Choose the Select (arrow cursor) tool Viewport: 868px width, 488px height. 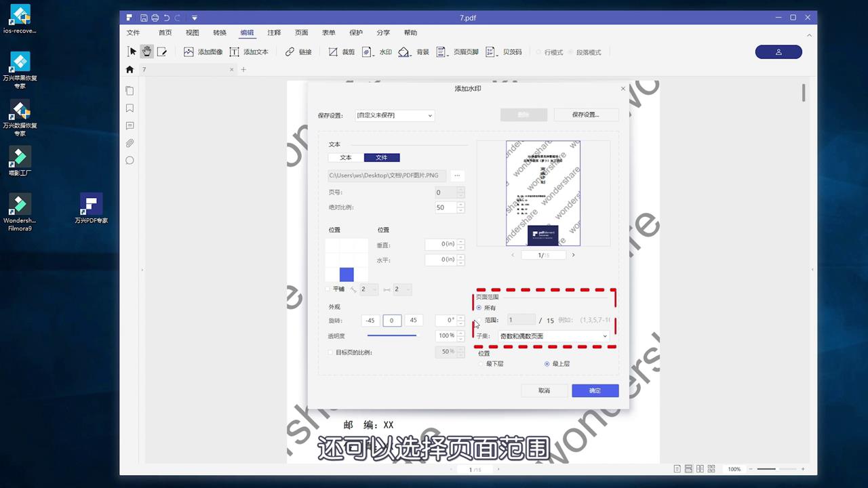132,52
